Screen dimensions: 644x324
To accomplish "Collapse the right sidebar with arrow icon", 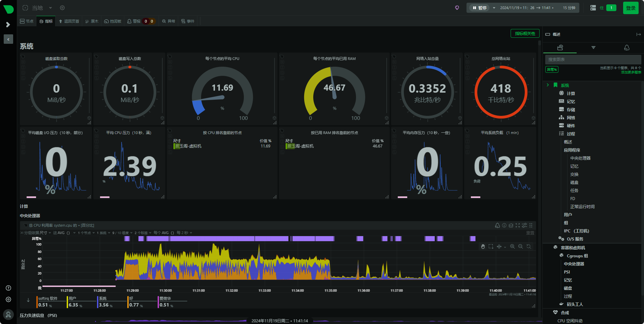I will pos(638,34).
